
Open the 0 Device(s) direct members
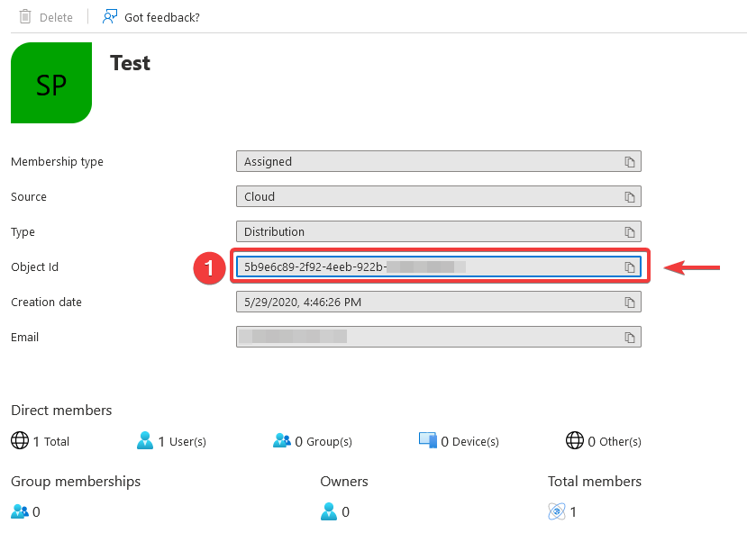coord(459,441)
